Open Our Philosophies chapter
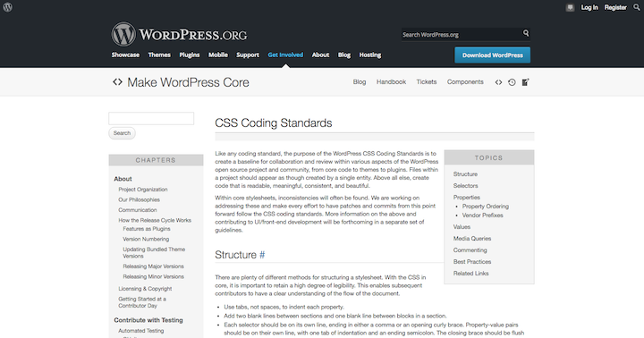644x338 pixels. point(140,199)
